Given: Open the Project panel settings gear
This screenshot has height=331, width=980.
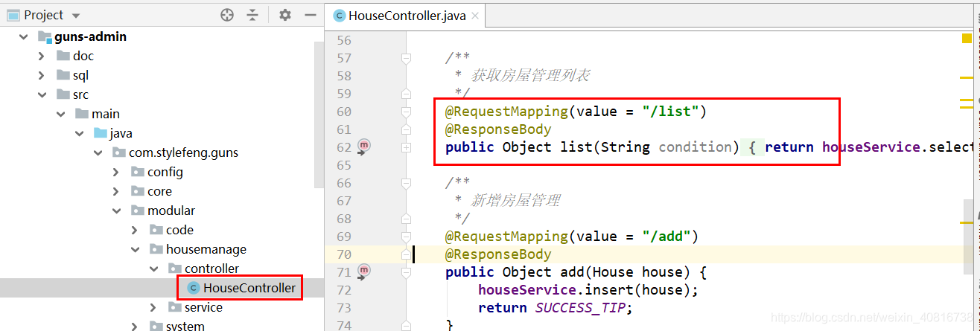Looking at the screenshot, I should pos(284,15).
